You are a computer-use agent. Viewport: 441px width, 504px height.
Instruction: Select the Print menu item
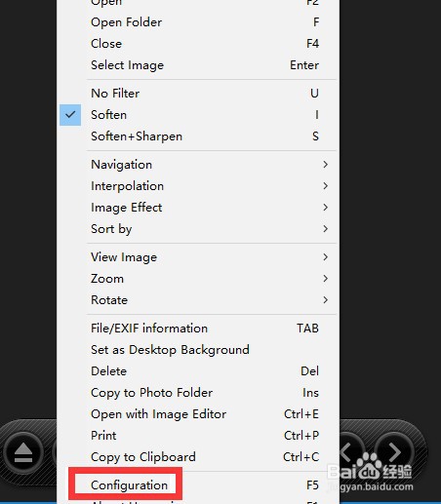(x=198, y=436)
